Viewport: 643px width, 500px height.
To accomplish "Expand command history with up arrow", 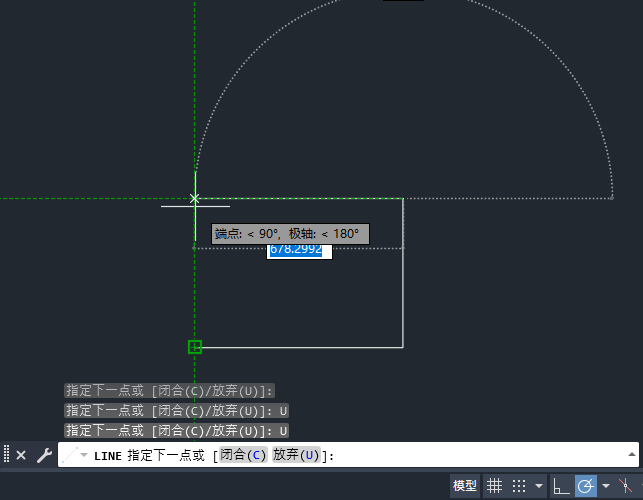I will [x=632, y=454].
